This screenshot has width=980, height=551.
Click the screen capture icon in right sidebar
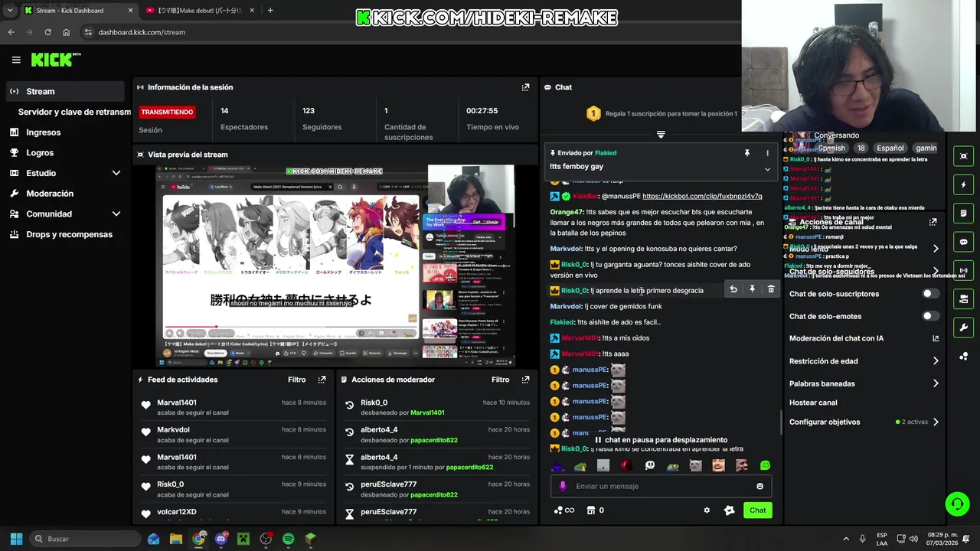click(x=963, y=156)
